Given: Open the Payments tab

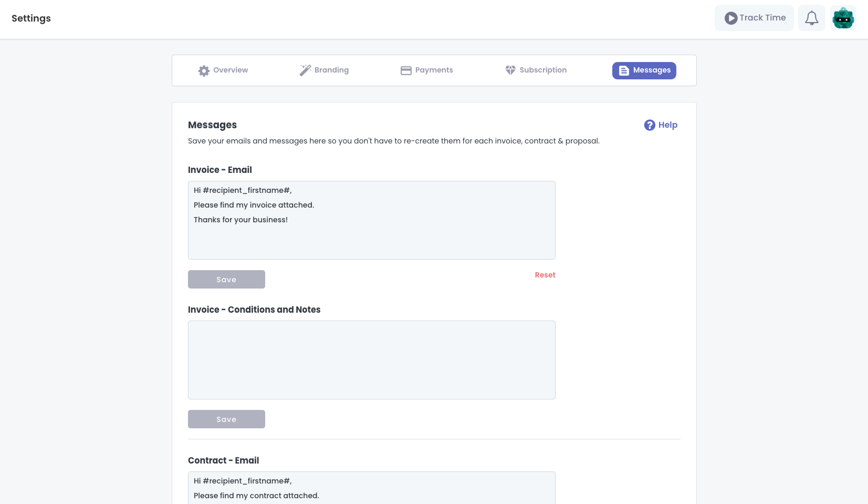Looking at the screenshot, I should click(434, 70).
